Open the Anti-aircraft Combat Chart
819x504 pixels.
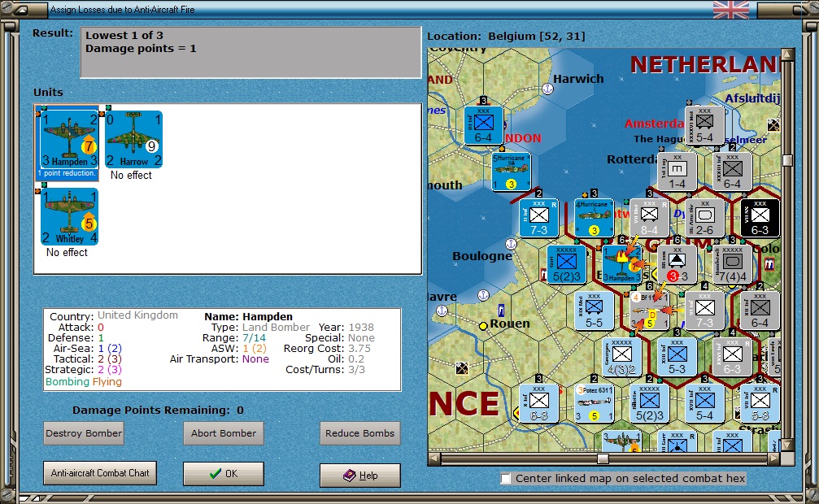99,472
